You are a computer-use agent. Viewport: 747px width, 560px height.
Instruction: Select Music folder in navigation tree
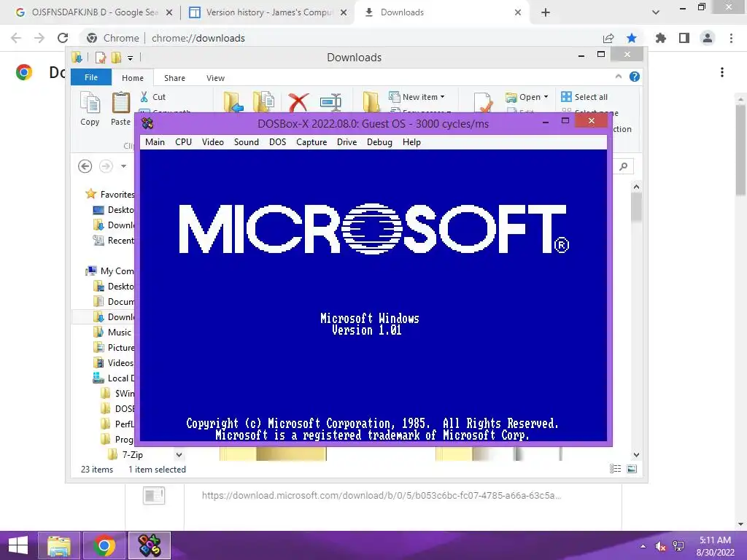click(112, 332)
